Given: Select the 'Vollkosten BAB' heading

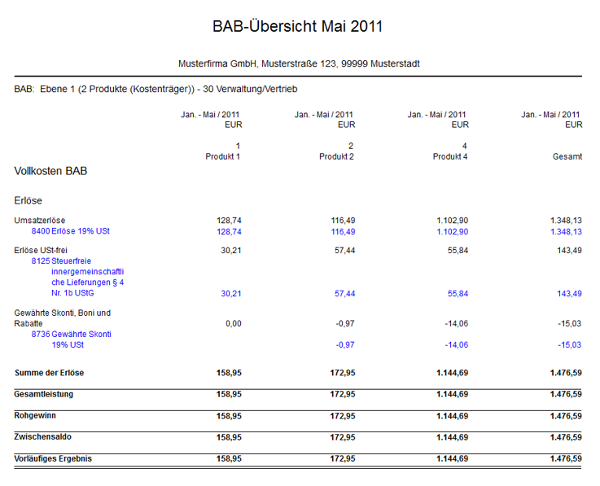Looking at the screenshot, I should click(x=51, y=171).
